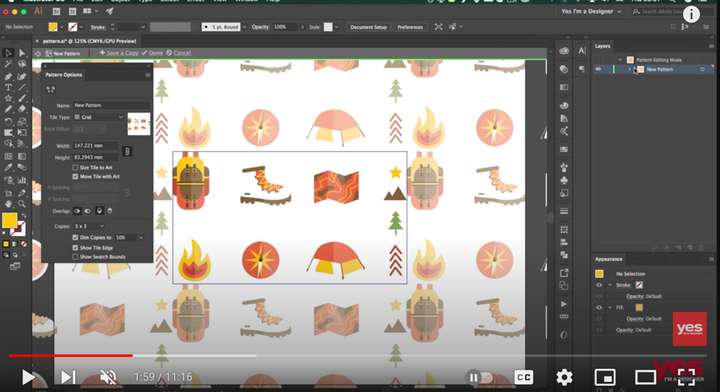Select the Rotate tool

pos(8,122)
